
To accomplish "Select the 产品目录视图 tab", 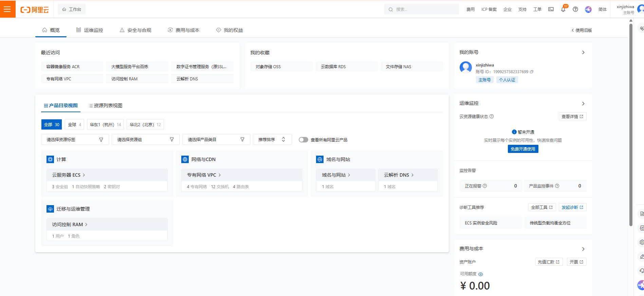I will point(61,105).
